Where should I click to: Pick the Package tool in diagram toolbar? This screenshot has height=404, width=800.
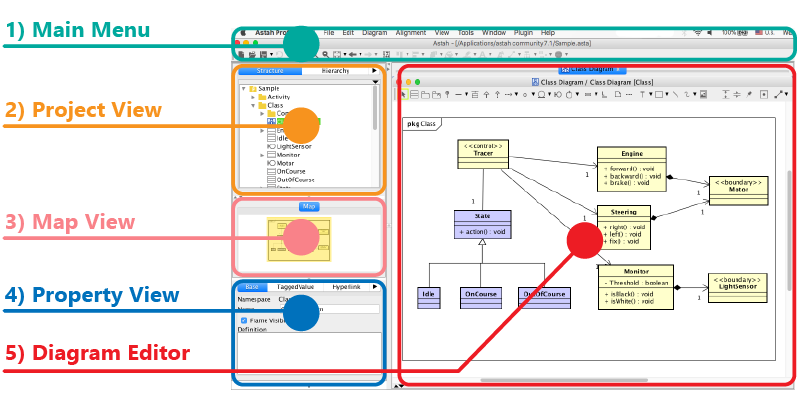(425, 94)
